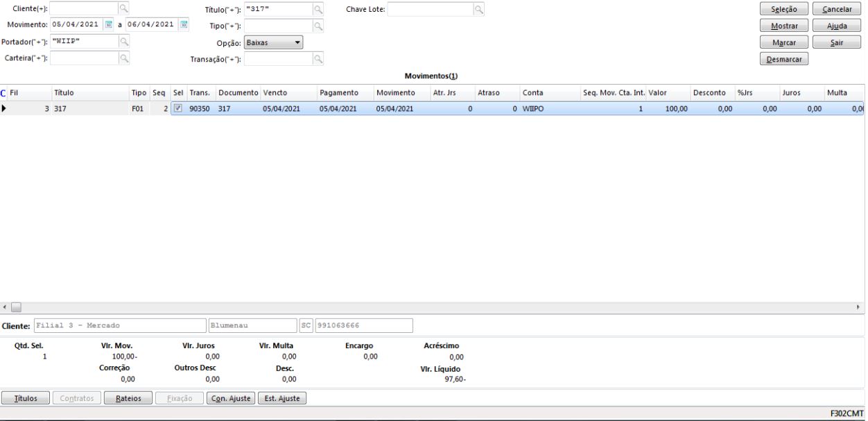
Task: Click the Est. Ajuste button
Action: [x=282, y=398]
